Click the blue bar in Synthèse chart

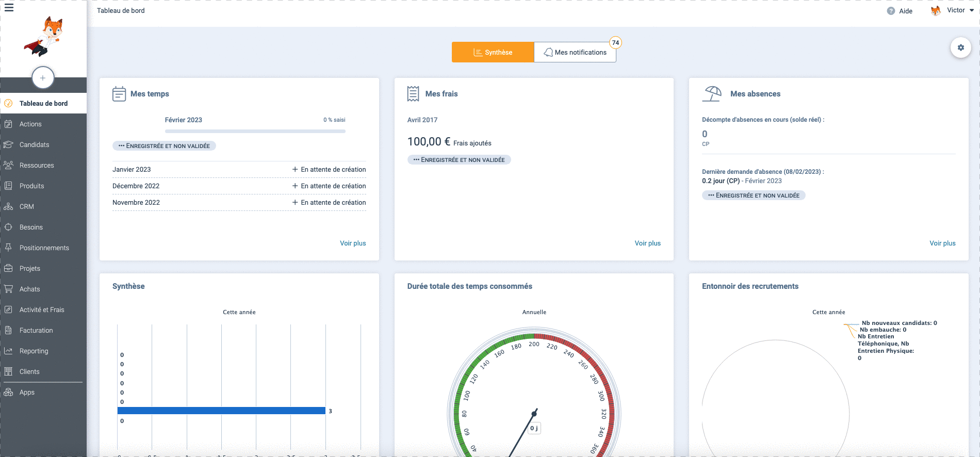tap(221, 411)
